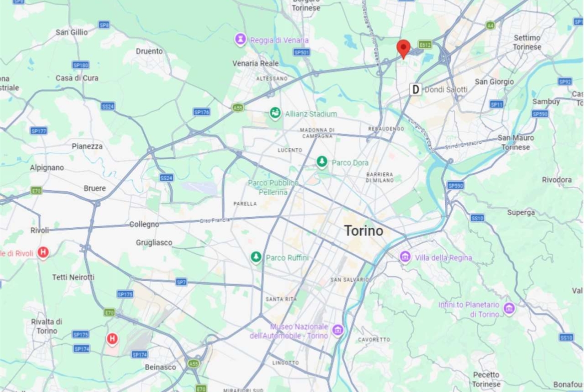Image resolution: width=584 pixels, height=392 pixels.
Task: Open the Villa della Regina landmark icon
Action: click(405, 257)
